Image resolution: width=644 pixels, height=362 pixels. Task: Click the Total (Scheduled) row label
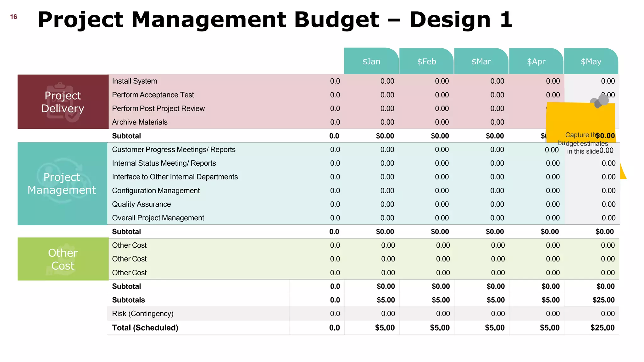tap(145, 328)
